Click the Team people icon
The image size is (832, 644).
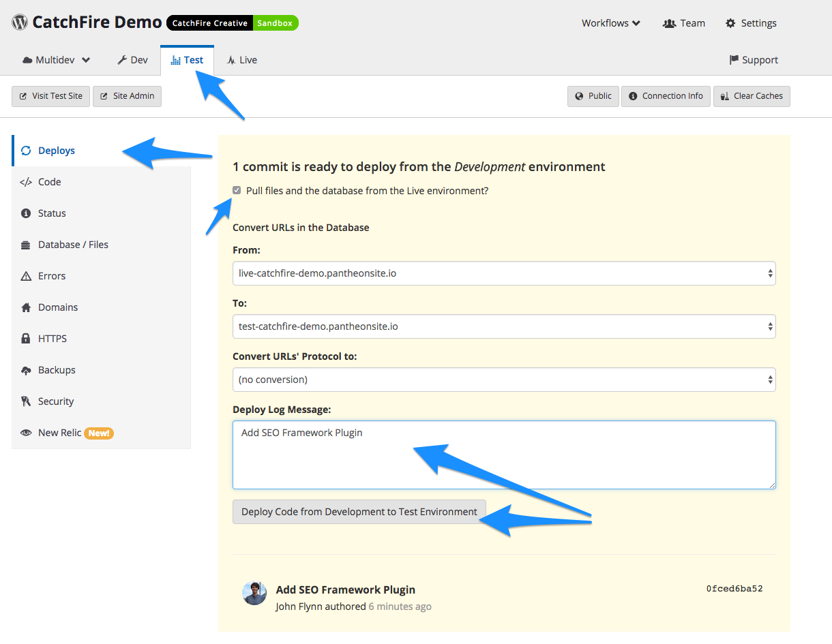click(x=669, y=23)
